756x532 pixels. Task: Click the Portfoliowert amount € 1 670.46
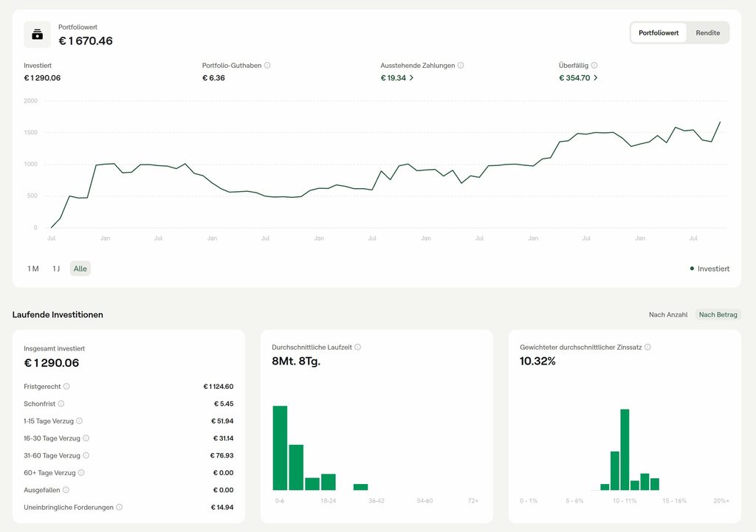86,41
